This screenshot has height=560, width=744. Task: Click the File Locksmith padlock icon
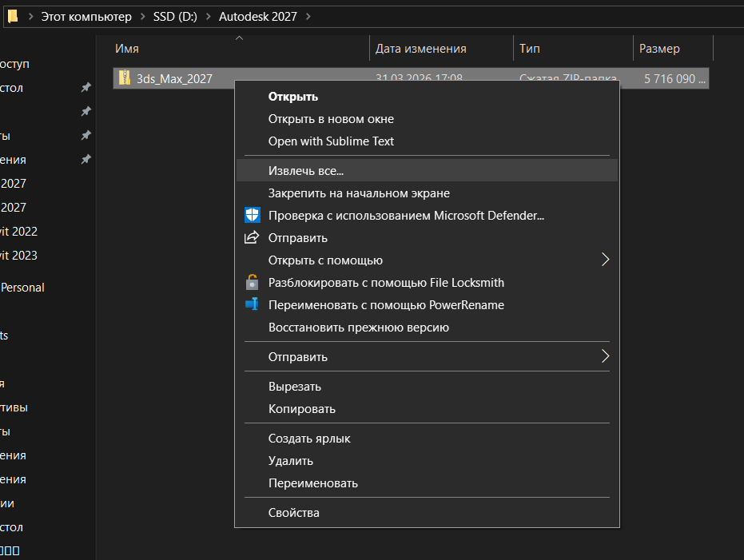click(x=252, y=283)
